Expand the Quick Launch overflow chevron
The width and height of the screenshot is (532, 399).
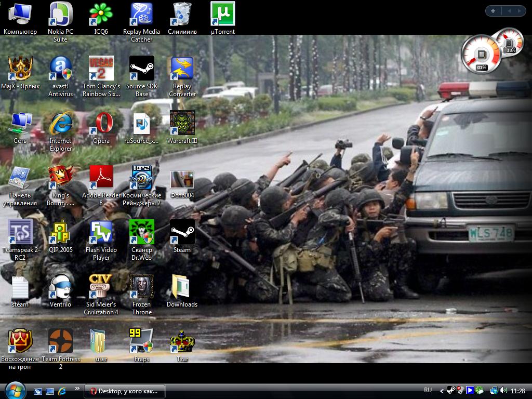point(77,389)
